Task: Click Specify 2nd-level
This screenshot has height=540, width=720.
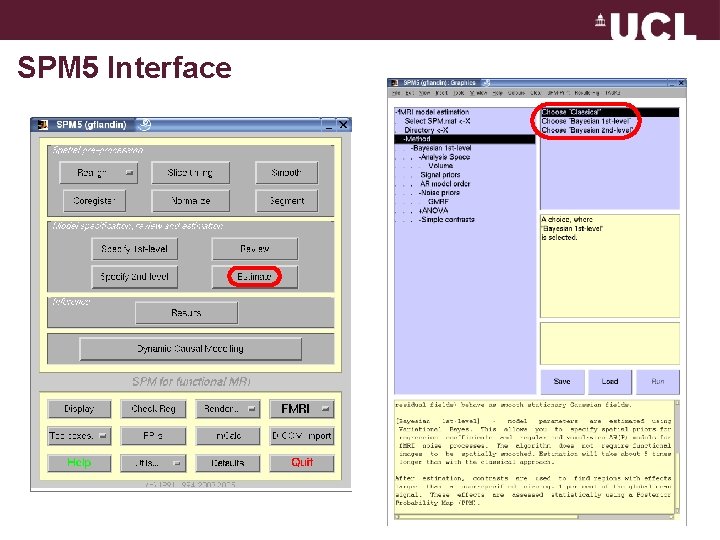Action: pyautogui.click(x=135, y=277)
